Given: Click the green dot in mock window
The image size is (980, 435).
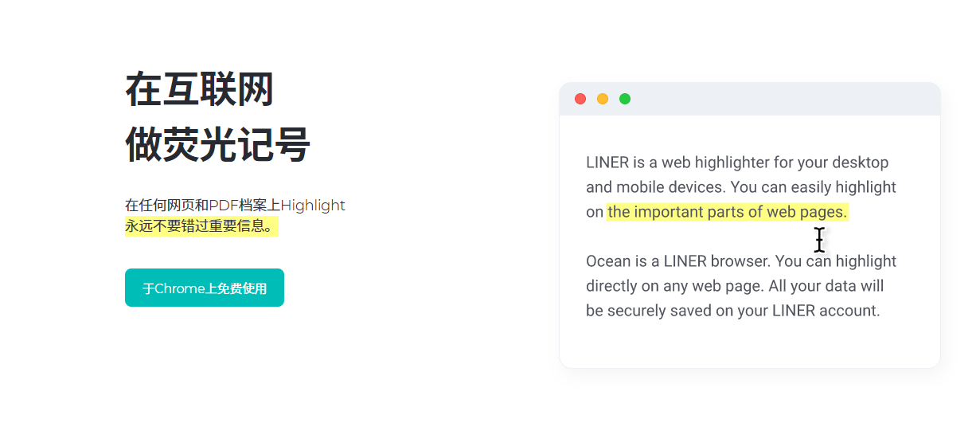Looking at the screenshot, I should (625, 99).
